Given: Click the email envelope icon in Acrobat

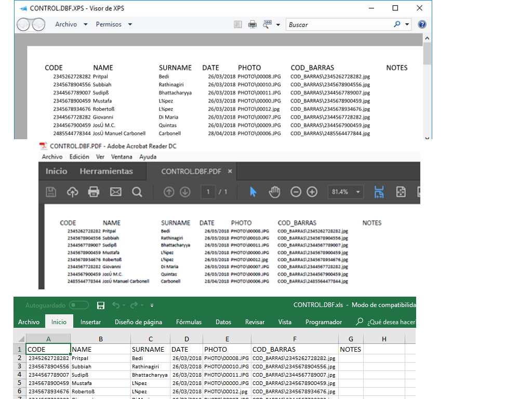Looking at the screenshot, I should [115, 192].
